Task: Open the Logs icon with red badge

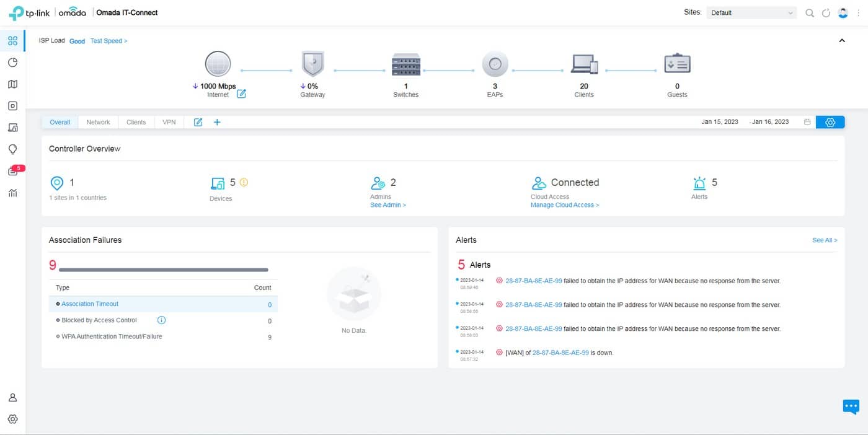Action: [13, 171]
